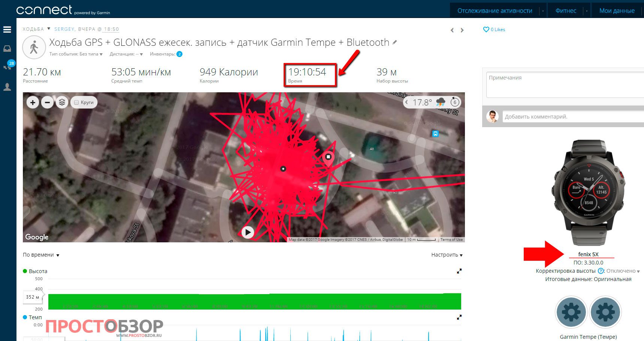
Task: Click the Google logo on map
Action: click(37, 237)
